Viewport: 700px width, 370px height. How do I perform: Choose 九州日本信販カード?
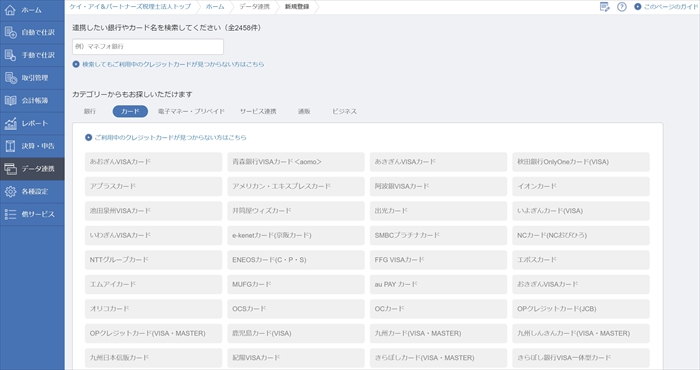pos(154,358)
